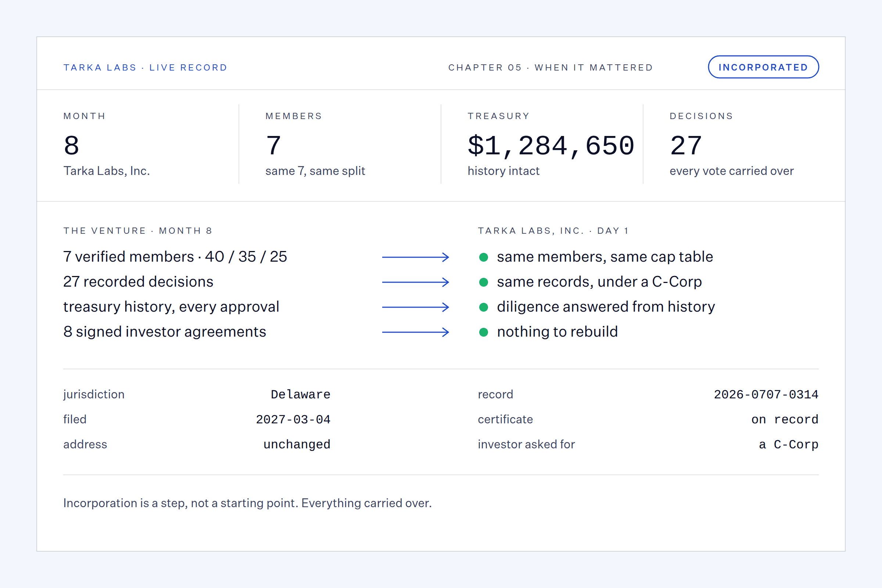Click the 'same 7, same split' caption
The width and height of the screenshot is (882, 588).
click(315, 171)
